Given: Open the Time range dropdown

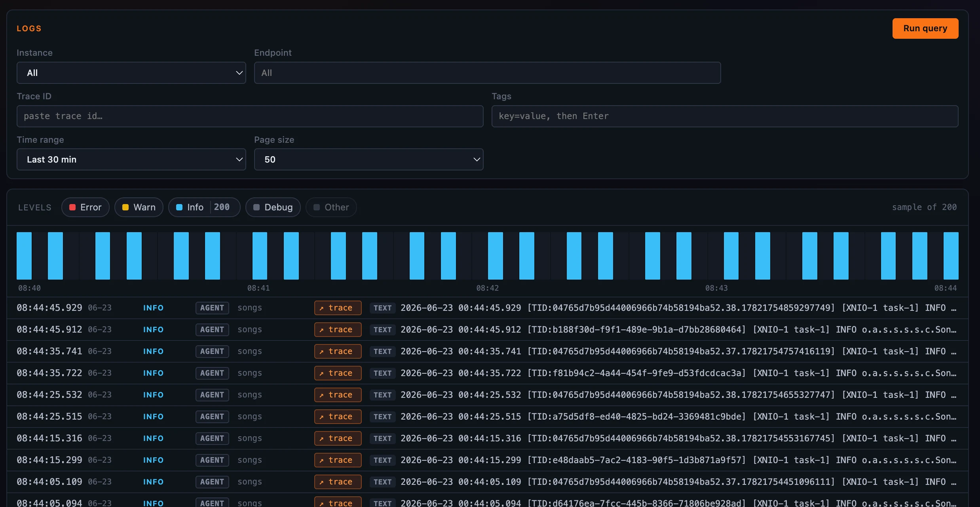Looking at the screenshot, I should (x=131, y=160).
